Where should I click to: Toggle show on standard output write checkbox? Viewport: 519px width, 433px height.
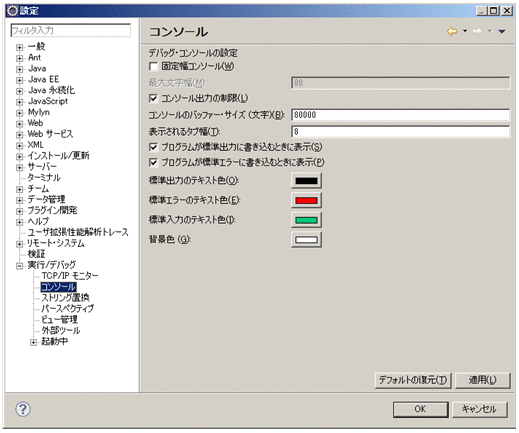(153, 147)
